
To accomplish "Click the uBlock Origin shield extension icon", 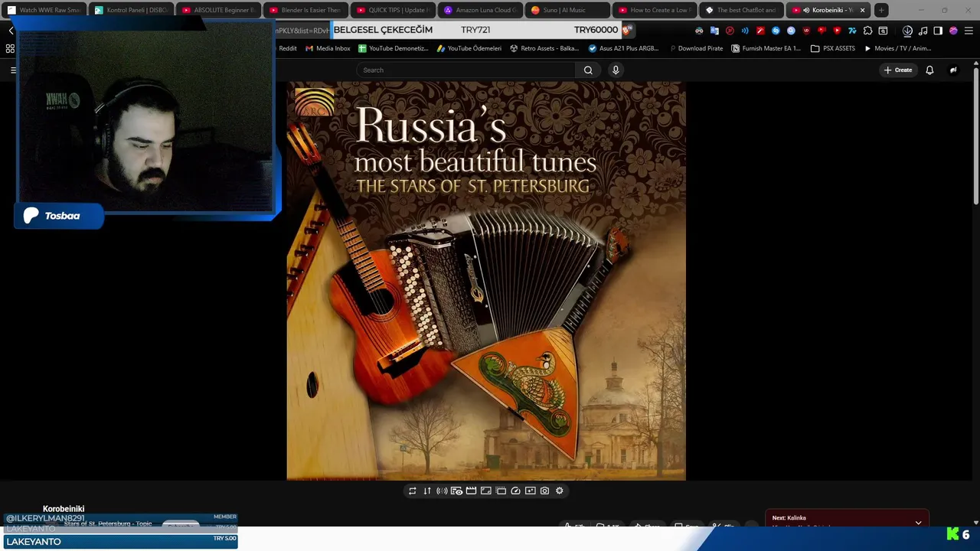I will click(806, 31).
